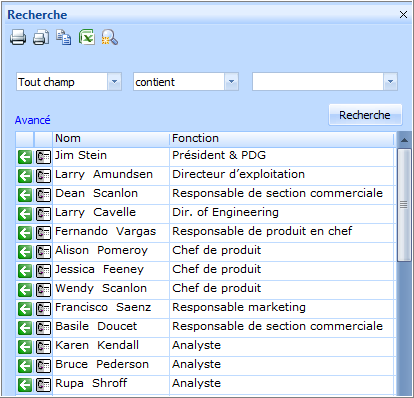The image size is (414, 398).
Task: Click the magnifier search icon in toolbar
Action: 110,37
